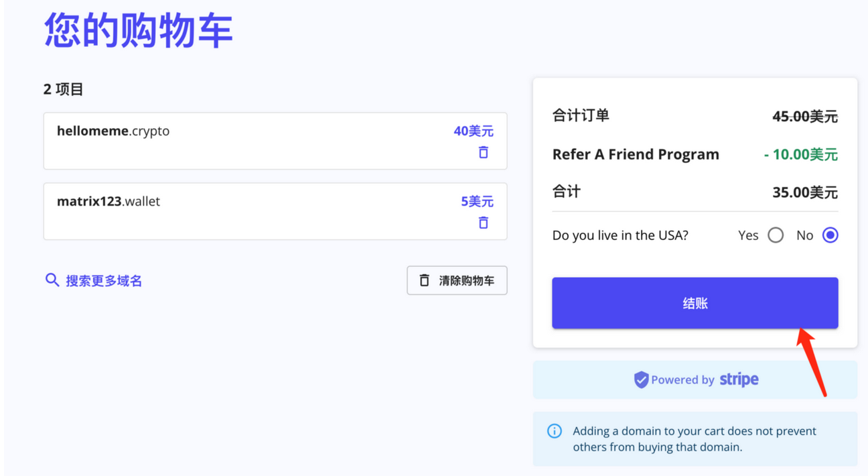Image resolution: width=868 pixels, height=476 pixels.
Task: Click the hellomeme.crypto domain name
Action: tap(113, 131)
